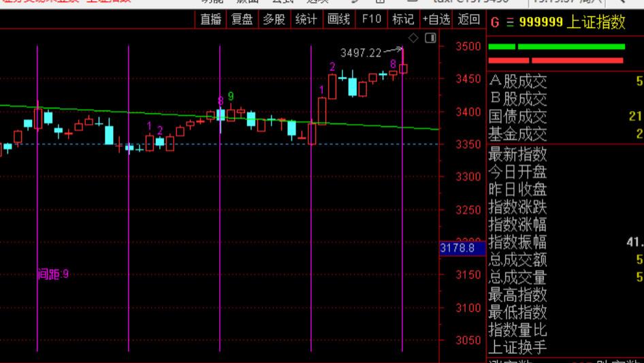Click the 3100 axis price label
The height and width of the screenshot is (363, 644).
click(x=468, y=308)
